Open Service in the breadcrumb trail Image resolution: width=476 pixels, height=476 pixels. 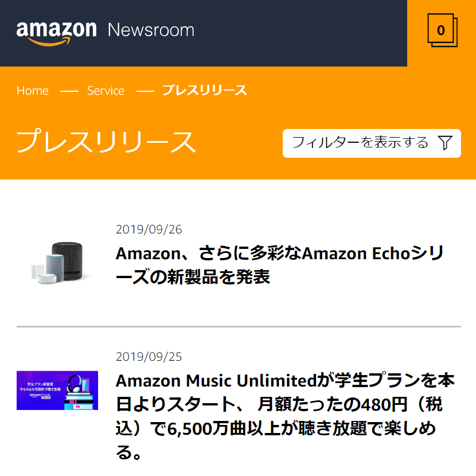point(106,91)
